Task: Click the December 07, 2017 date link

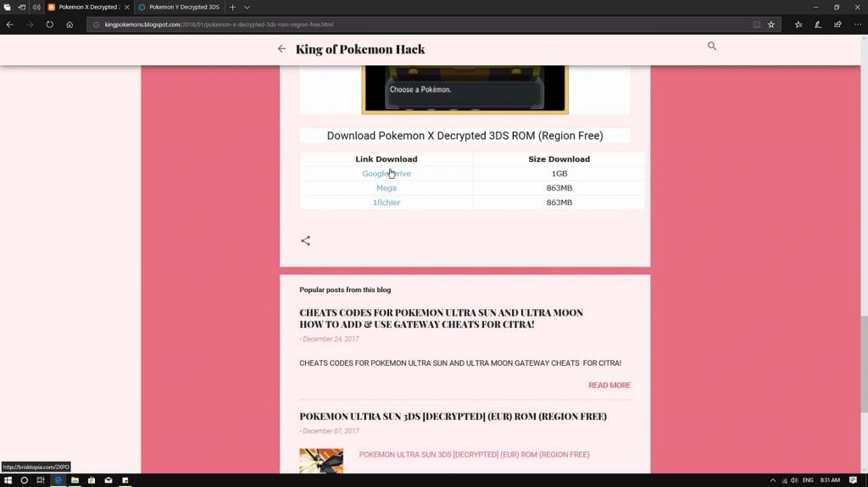Action: pos(331,430)
